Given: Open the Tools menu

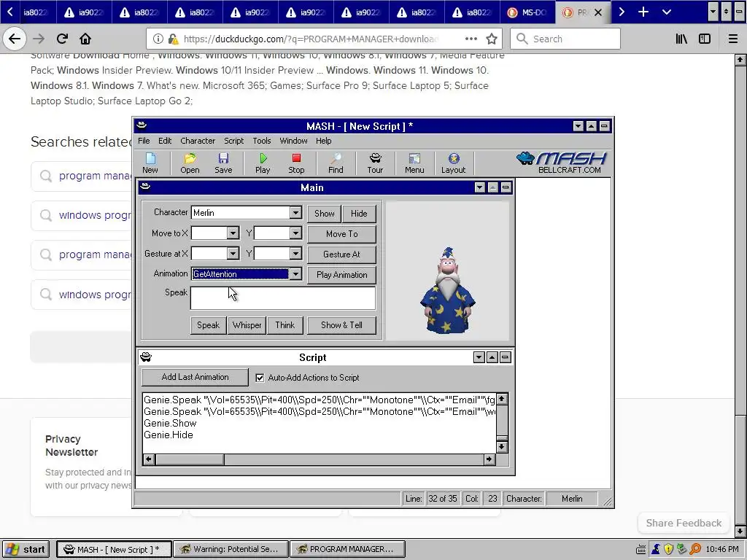Looking at the screenshot, I should pos(262,141).
